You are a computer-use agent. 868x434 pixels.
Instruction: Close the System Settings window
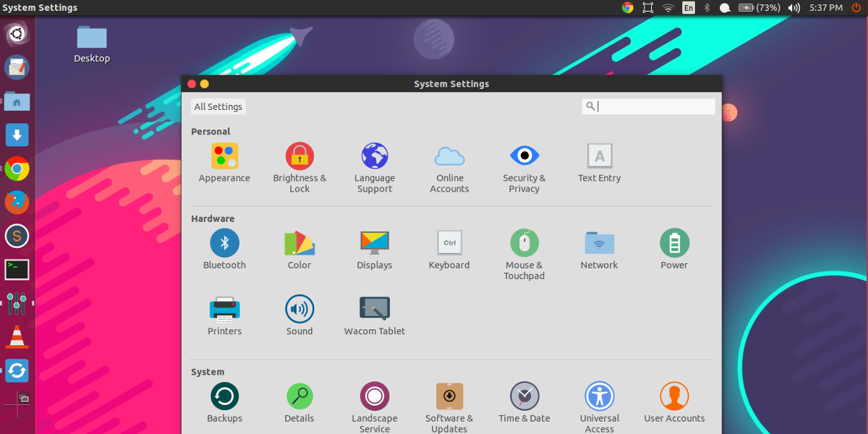coord(192,84)
